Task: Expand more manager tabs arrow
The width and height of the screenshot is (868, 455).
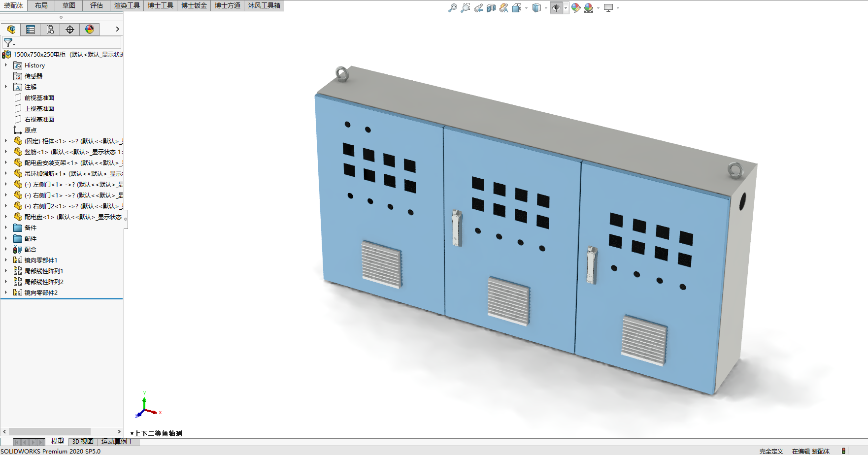Action: (117, 29)
